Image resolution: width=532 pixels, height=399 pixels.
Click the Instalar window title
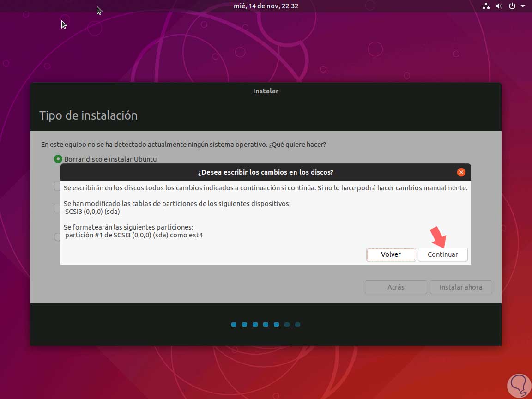(x=266, y=91)
